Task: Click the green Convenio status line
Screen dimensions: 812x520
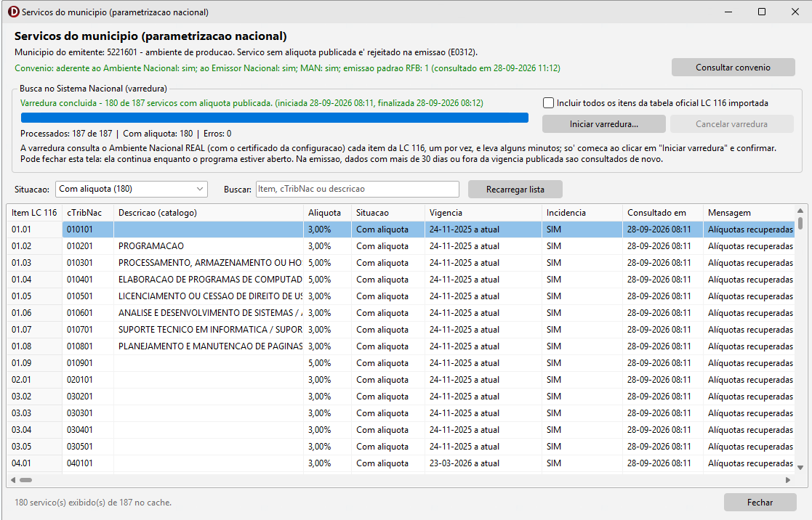Action: pyautogui.click(x=287, y=68)
